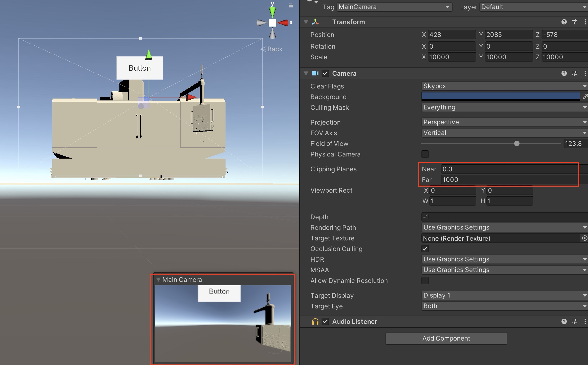Click Transform component preset sliders icon

click(575, 22)
